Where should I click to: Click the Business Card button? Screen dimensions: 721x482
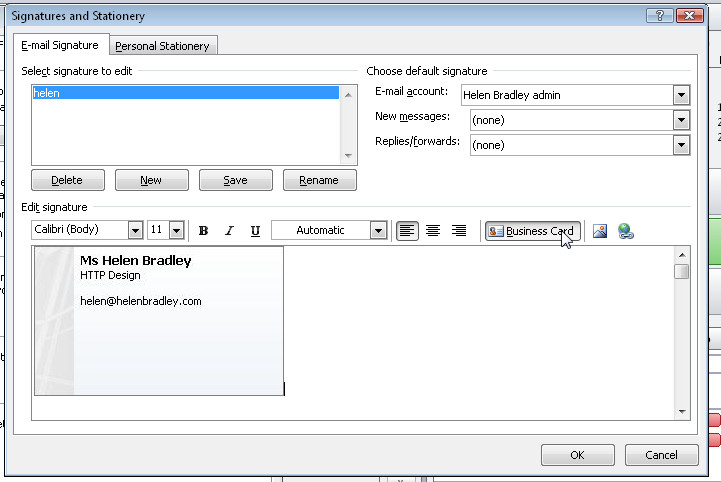point(532,231)
